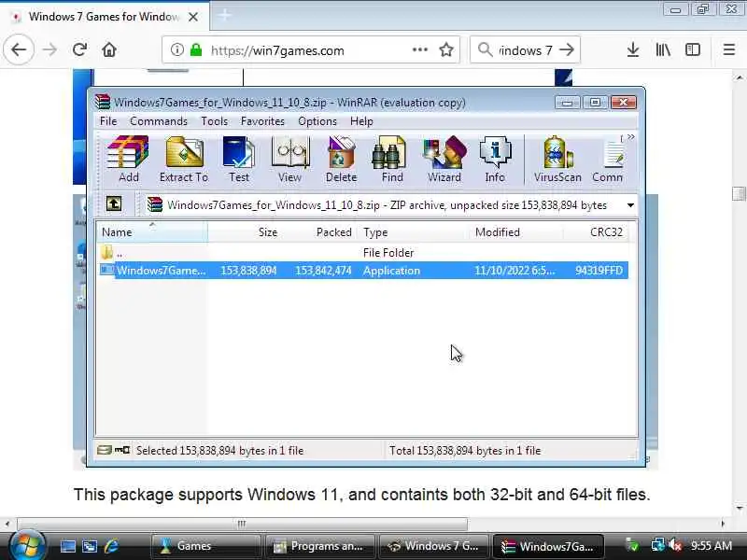Click the 9:55 AM taskbar clock
Viewport: 747px width, 560px height.
tap(712, 545)
